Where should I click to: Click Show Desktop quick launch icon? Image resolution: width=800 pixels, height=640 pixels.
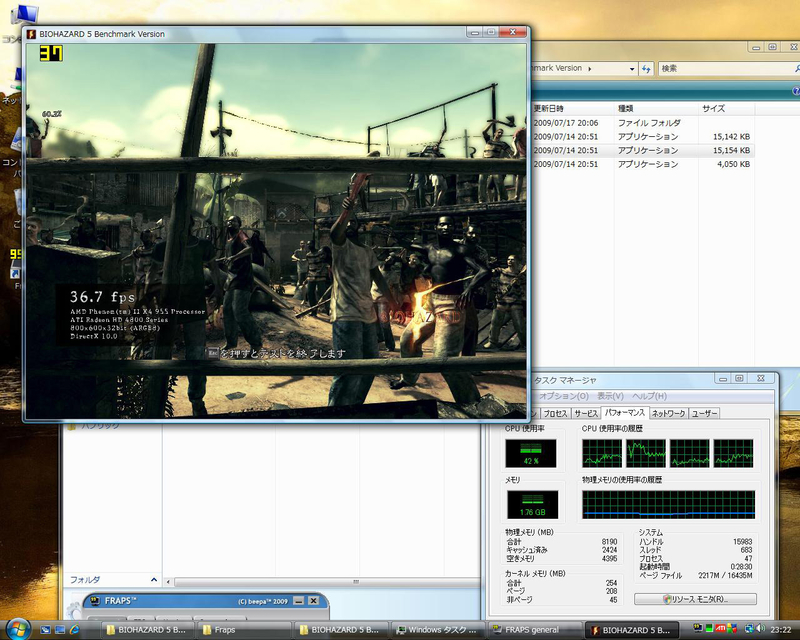[x=45, y=630]
